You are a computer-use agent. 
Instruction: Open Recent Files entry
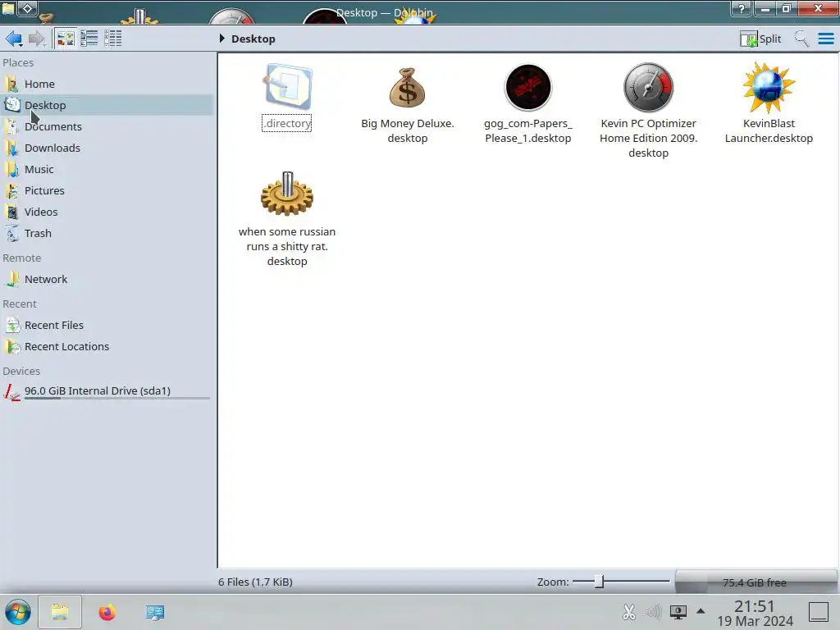click(107, 325)
